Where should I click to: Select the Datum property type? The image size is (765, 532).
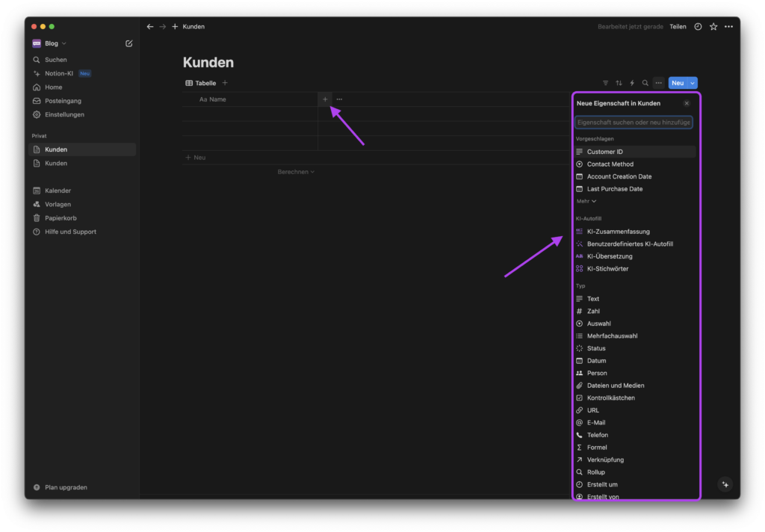tap(635, 361)
